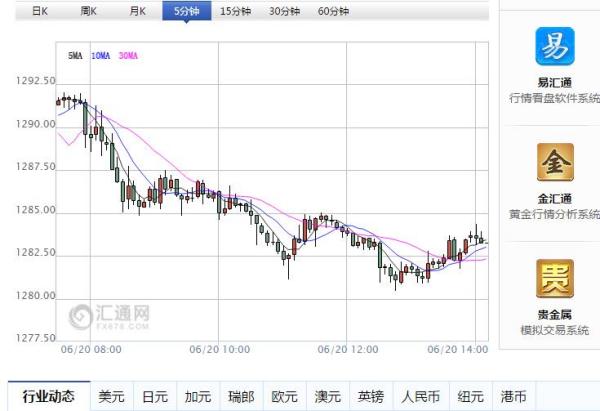Click the 06/20 14:00 time label

pos(458,349)
